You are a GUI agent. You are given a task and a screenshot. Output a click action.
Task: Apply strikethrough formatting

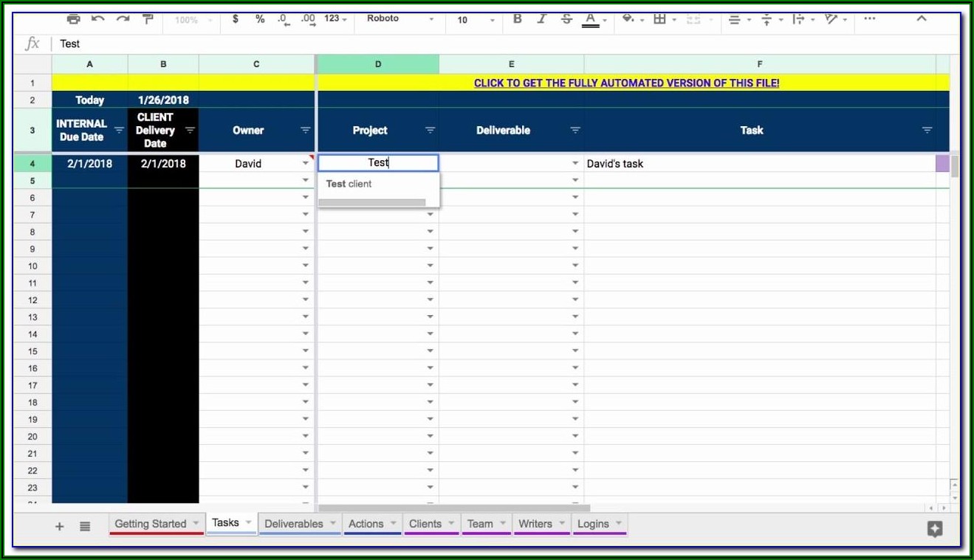(566, 19)
